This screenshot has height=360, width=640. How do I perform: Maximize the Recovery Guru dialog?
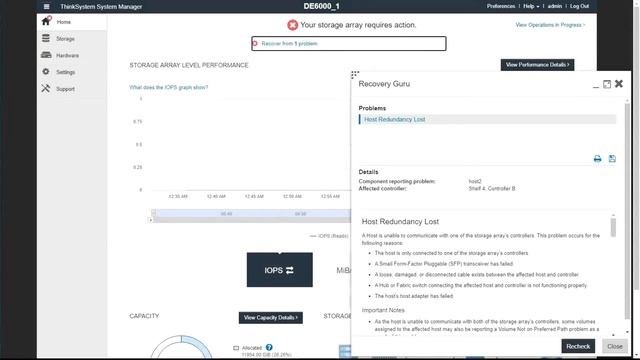(x=607, y=84)
